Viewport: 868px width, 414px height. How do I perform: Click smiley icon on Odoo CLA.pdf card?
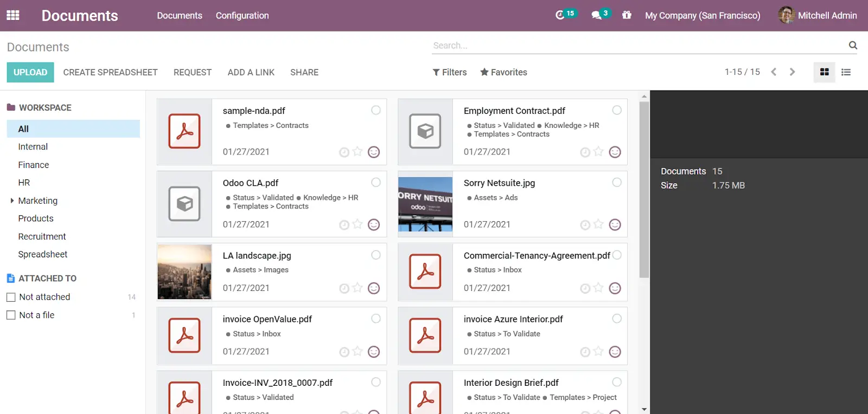[374, 224]
